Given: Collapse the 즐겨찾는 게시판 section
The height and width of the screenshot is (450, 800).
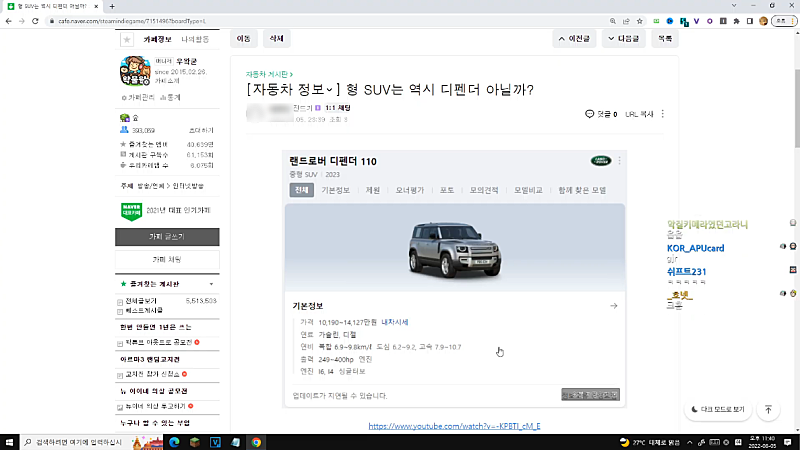Looking at the screenshot, I should [x=211, y=285].
